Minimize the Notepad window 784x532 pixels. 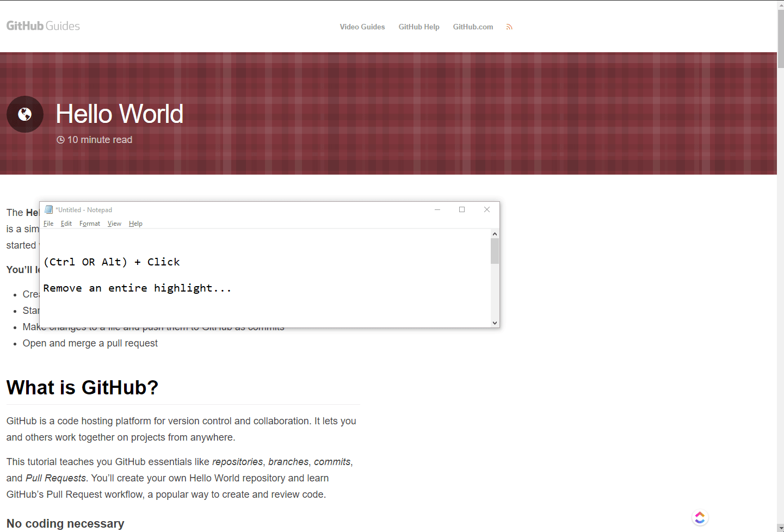(437, 209)
